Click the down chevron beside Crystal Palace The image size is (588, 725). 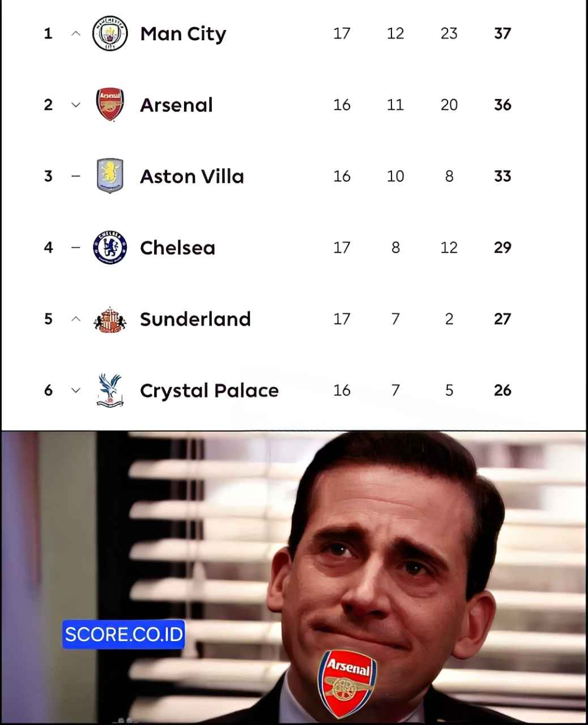[76, 390]
